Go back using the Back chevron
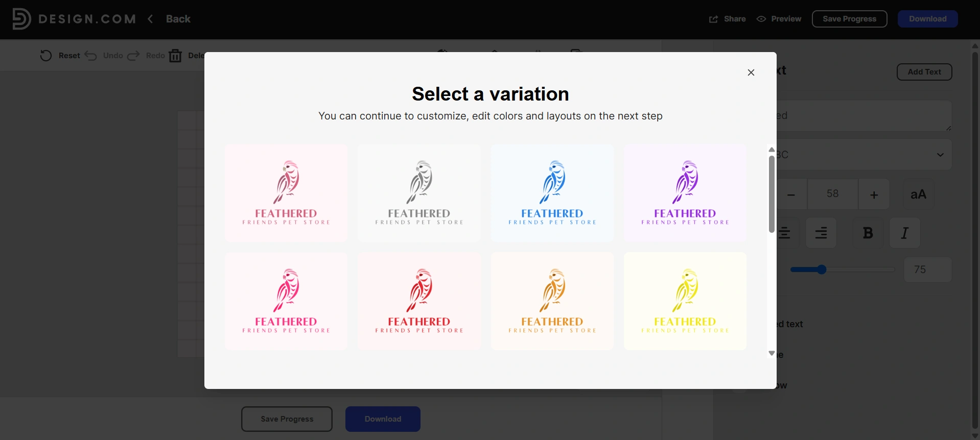This screenshot has height=440, width=980. click(151, 19)
